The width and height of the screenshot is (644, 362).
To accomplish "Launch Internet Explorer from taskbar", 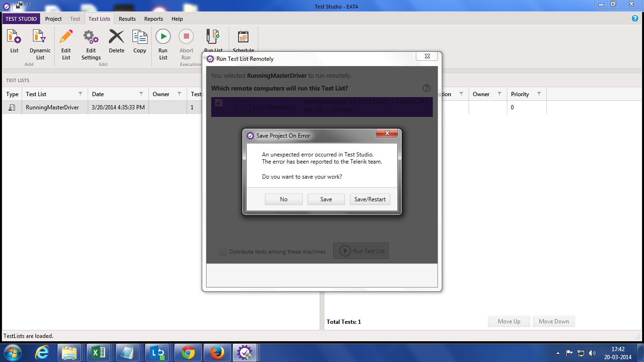I will pos(42,353).
